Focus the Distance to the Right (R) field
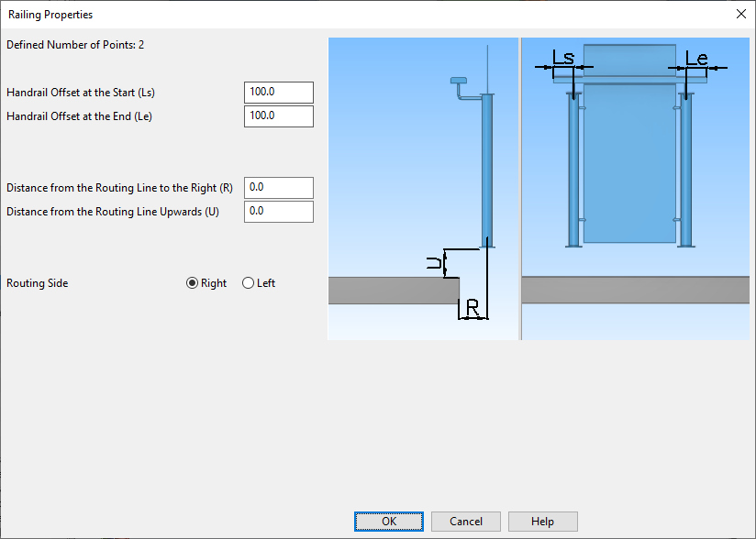Image resolution: width=756 pixels, height=539 pixels. point(279,188)
